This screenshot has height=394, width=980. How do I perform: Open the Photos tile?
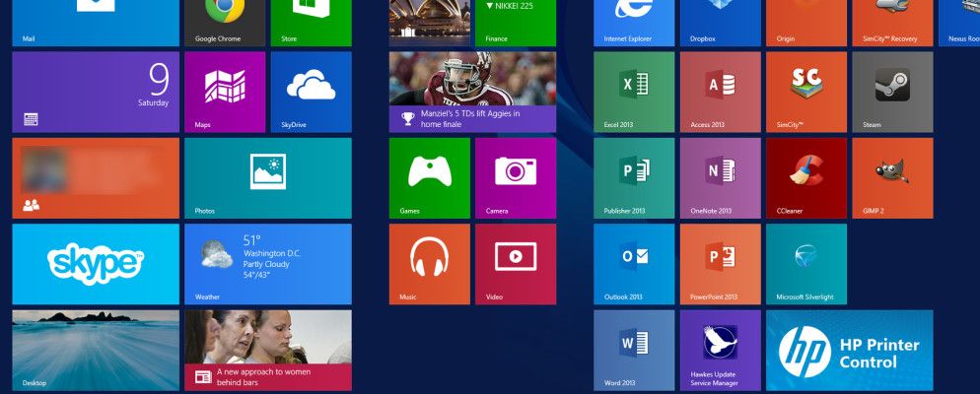coord(268,178)
